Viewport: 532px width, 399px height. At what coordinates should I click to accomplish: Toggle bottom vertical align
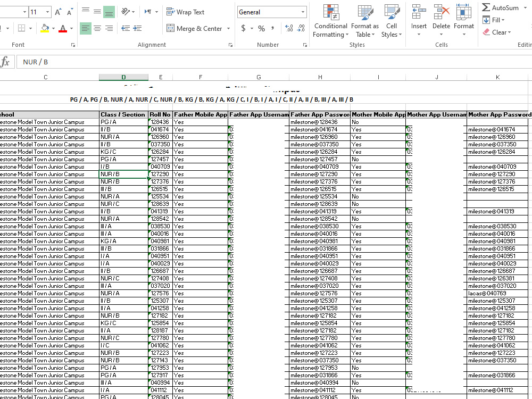coord(109,12)
